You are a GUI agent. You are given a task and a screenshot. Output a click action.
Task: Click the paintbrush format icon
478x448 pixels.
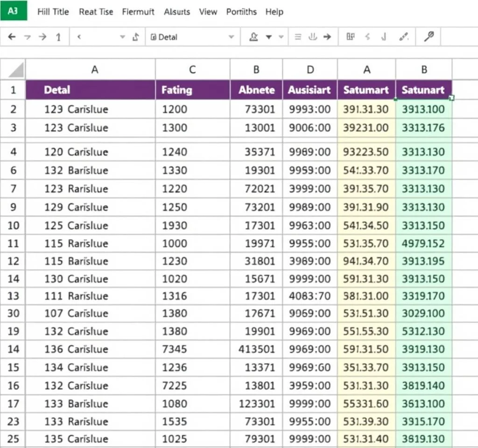pyautogui.click(x=404, y=37)
